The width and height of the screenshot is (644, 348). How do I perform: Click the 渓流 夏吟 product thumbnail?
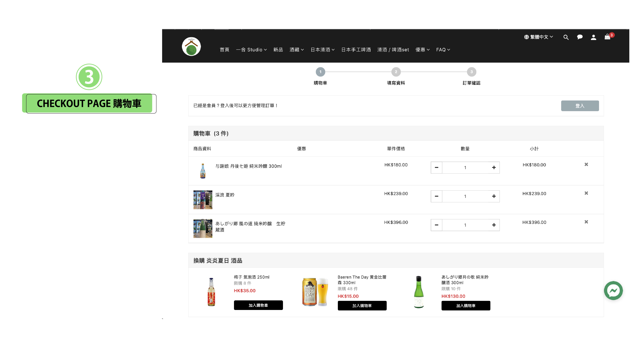(203, 200)
